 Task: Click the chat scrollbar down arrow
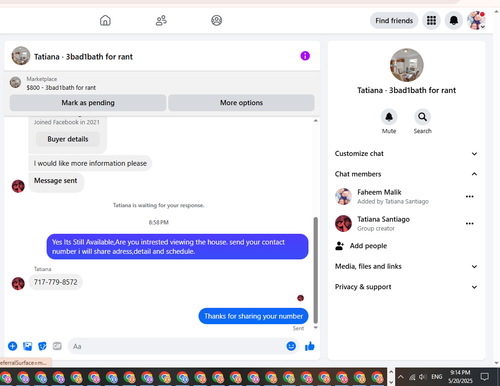315,328
